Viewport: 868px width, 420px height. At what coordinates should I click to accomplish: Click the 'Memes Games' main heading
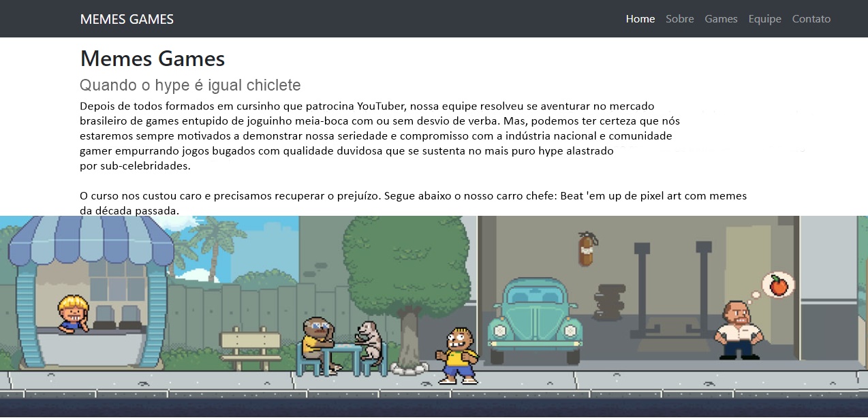click(153, 59)
